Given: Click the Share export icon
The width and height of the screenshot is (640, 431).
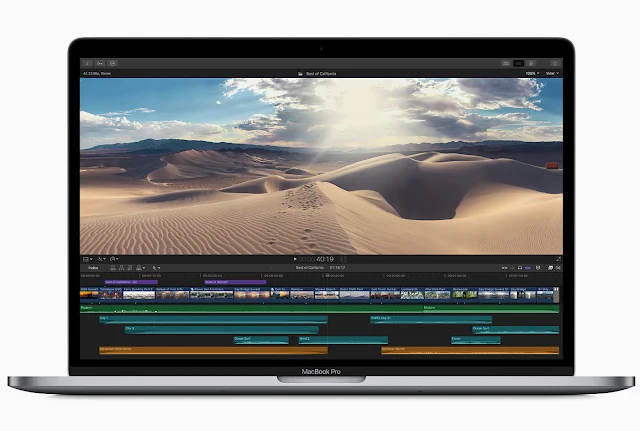Looking at the screenshot, I should 555,63.
